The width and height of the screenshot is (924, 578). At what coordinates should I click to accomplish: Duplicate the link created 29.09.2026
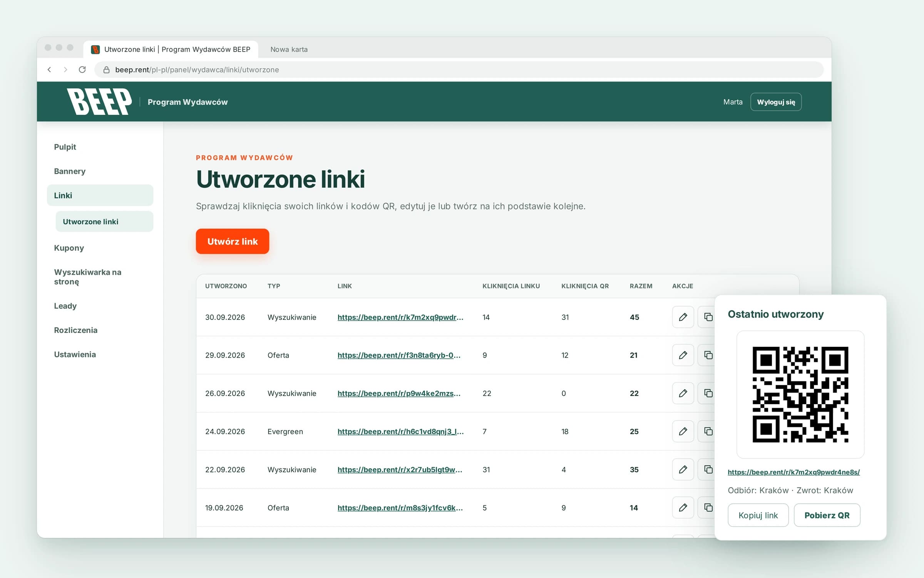click(x=707, y=355)
